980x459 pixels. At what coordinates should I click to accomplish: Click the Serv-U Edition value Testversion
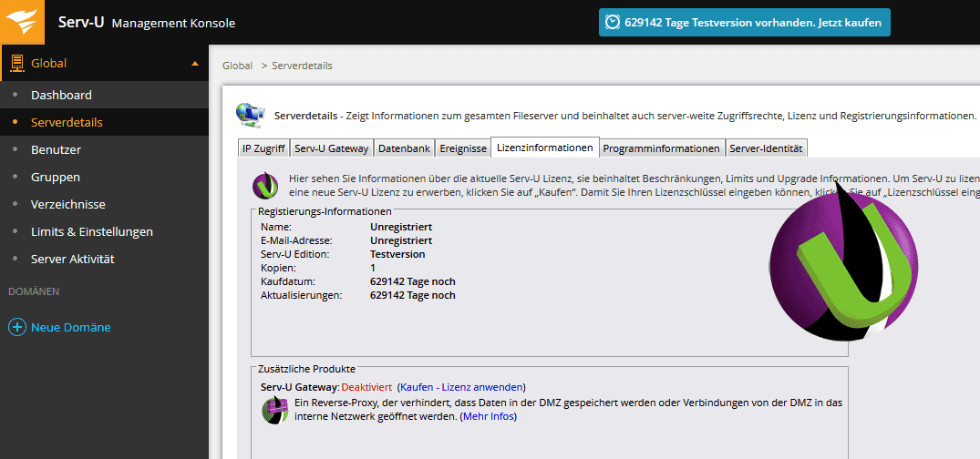click(397, 254)
